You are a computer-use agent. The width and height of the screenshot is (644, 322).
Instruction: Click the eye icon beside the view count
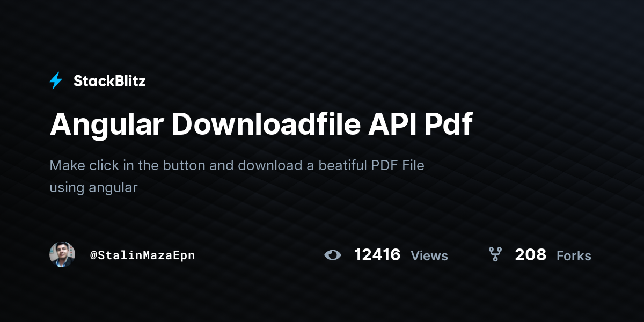tap(333, 255)
